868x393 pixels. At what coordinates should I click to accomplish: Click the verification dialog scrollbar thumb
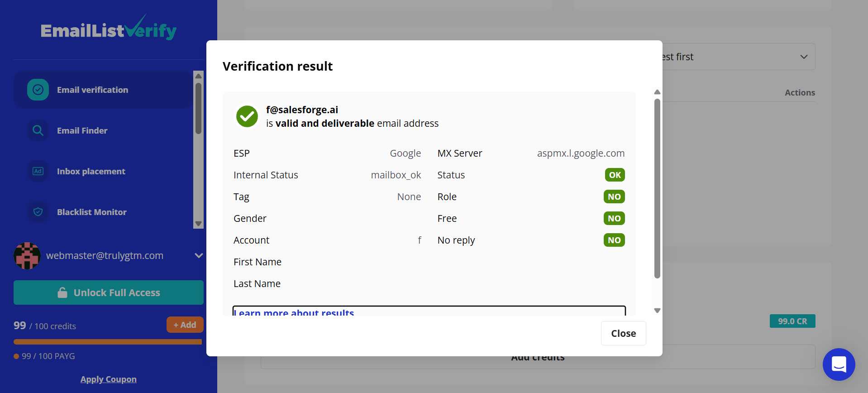point(658,188)
